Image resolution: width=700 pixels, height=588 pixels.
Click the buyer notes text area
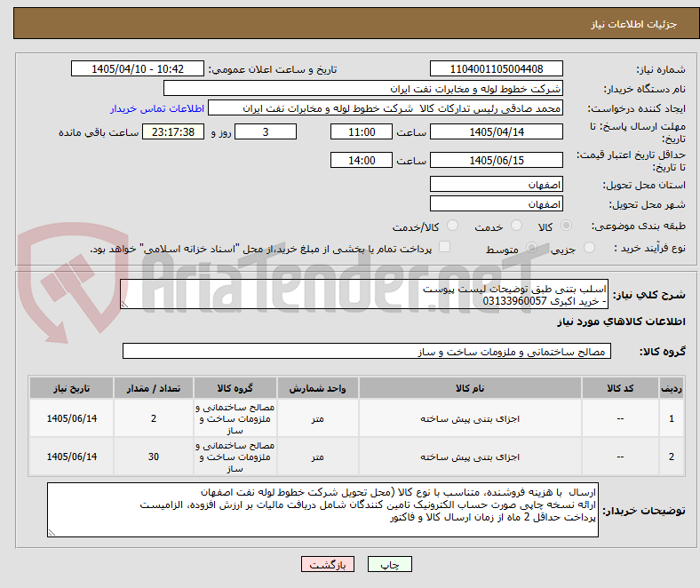322,510
